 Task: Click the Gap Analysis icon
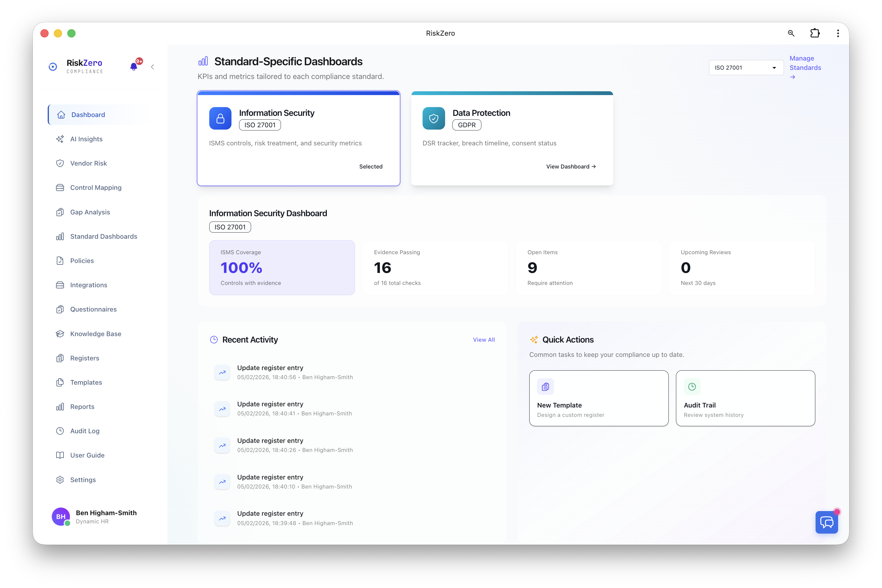click(60, 212)
